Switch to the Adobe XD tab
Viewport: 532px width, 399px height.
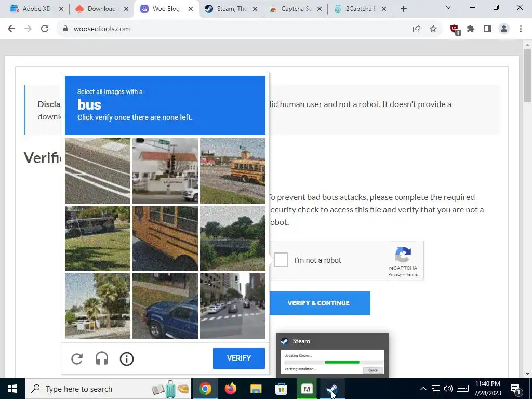[37, 9]
